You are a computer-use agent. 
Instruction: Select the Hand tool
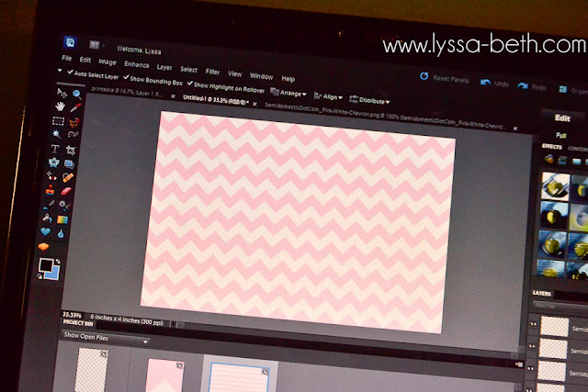point(60,106)
